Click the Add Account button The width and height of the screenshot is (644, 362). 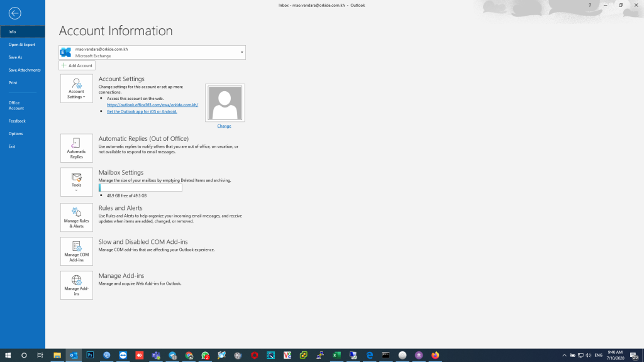point(77,65)
